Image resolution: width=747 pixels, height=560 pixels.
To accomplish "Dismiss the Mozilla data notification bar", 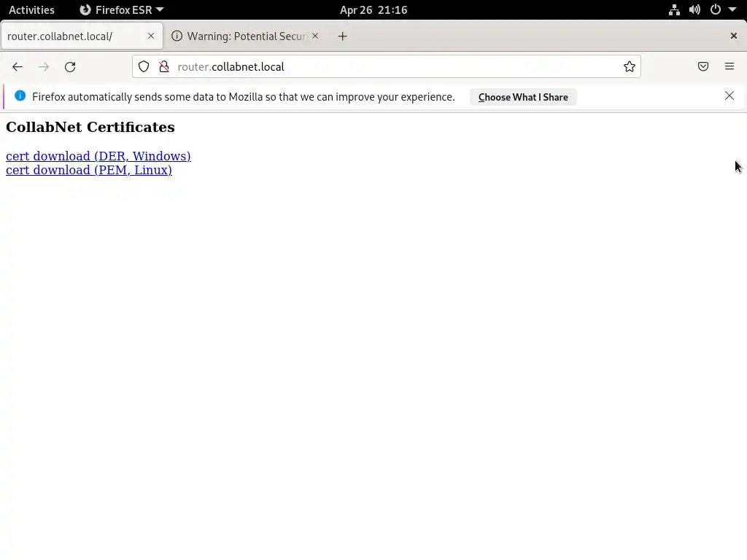I will click(x=729, y=96).
